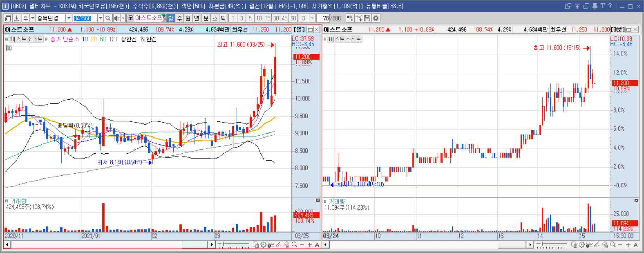Open the chart settings gear icon

click(376, 18)
